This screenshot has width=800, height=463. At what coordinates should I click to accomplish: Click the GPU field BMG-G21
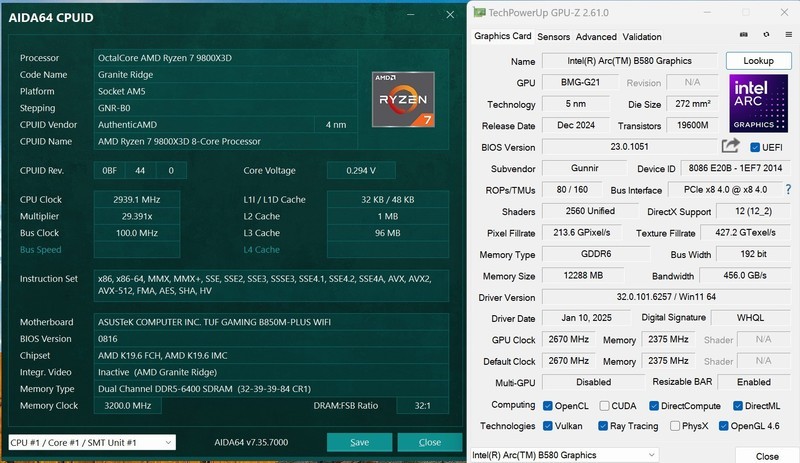tap(580, 82)
